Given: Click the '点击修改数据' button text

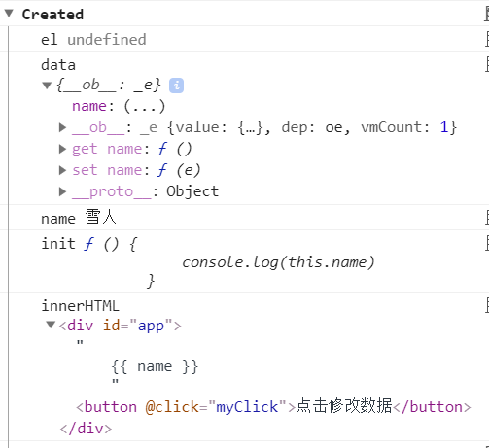Looking at the screenshot, I should coord(344,406).
